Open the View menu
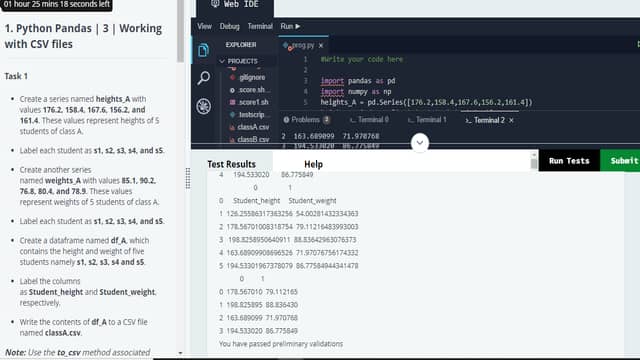Image resolution: width=640 pixels, height=360 pixels. point(204,26)
